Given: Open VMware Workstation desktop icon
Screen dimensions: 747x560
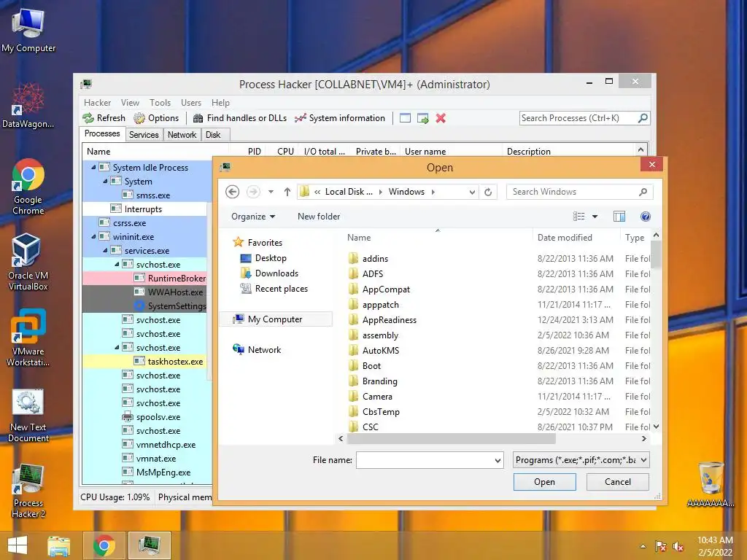Looking at the screenshot, I should point(28,338).
